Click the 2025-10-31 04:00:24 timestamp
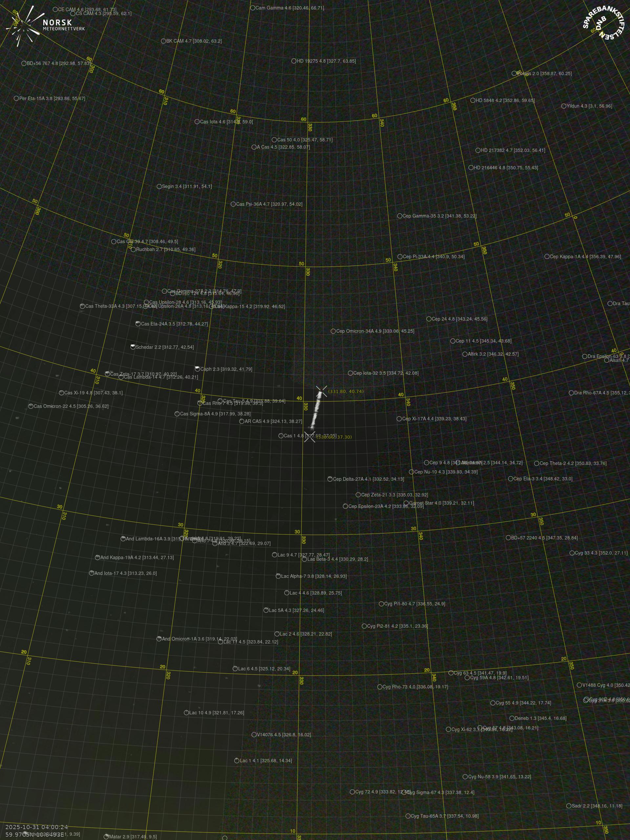The image size is (630, 840). 36,827
